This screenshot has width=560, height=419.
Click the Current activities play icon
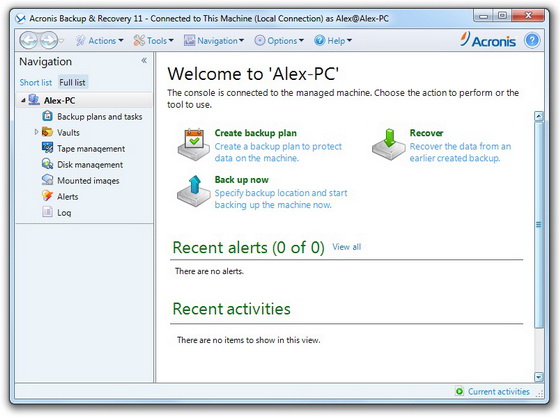click(x=459, y=391)
